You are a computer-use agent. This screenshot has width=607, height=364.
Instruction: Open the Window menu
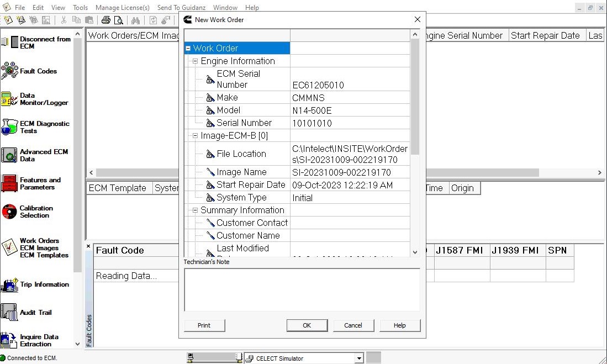coord(225,7)
